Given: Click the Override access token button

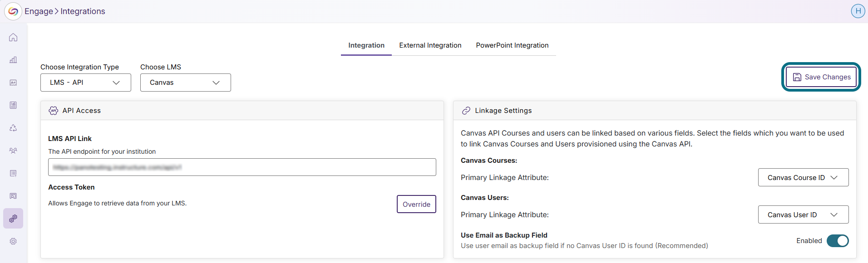Looking at the screenshot, I should tap(416, 204).
